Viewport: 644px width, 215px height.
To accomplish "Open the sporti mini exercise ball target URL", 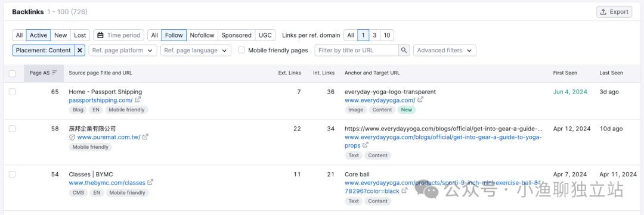I will tap(442, 186).
